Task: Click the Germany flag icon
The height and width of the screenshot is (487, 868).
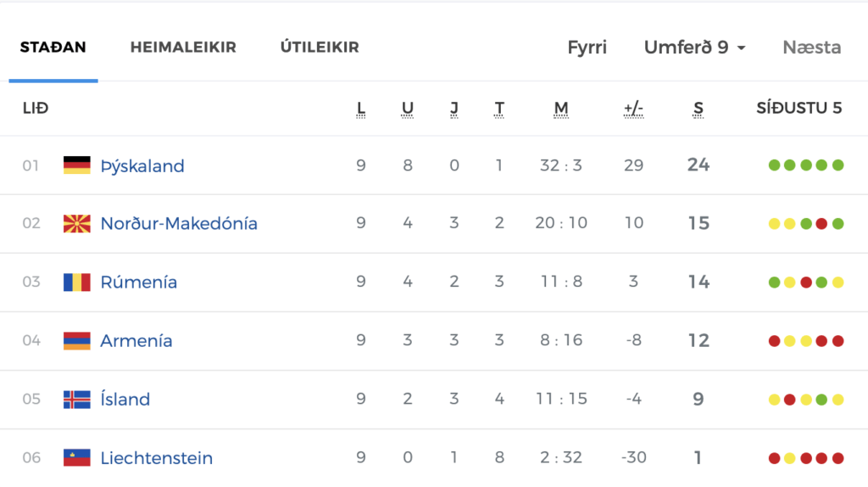Action: (77, 165)
